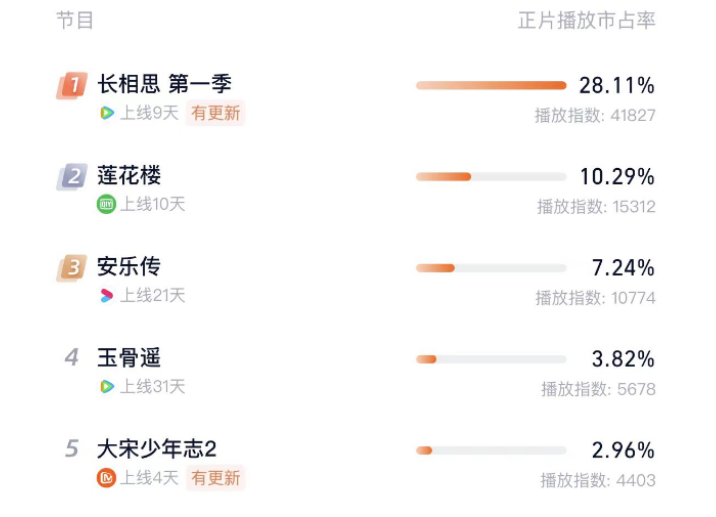Click the 播放指数: 10774 text
This screenshot has height=517, width=716.
tap(595, 298)
